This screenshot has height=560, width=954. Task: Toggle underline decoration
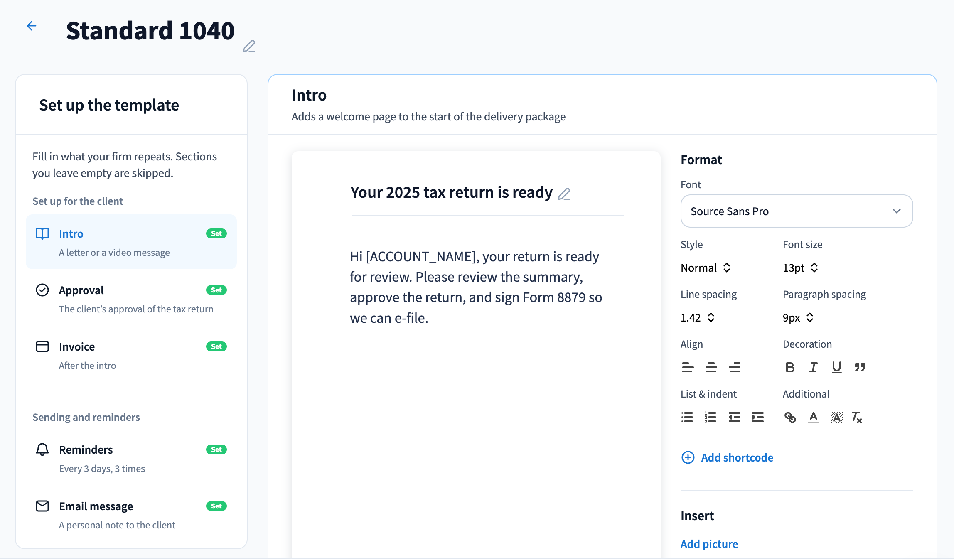point(836,367)
